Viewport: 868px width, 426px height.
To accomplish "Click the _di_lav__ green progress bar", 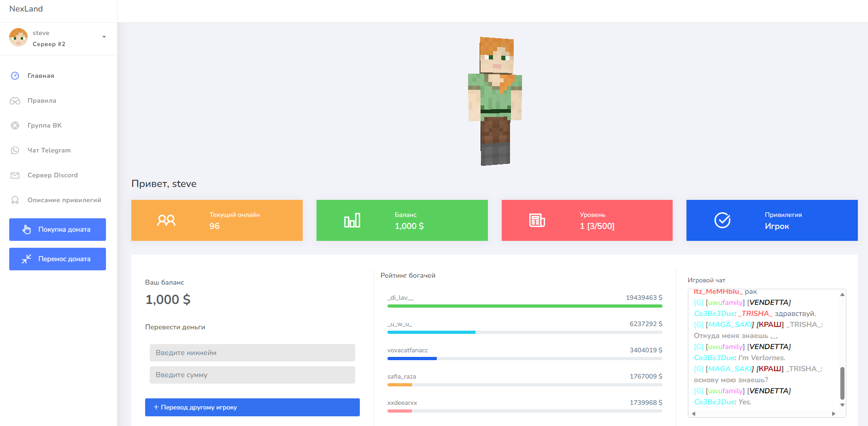I will 525,306.
